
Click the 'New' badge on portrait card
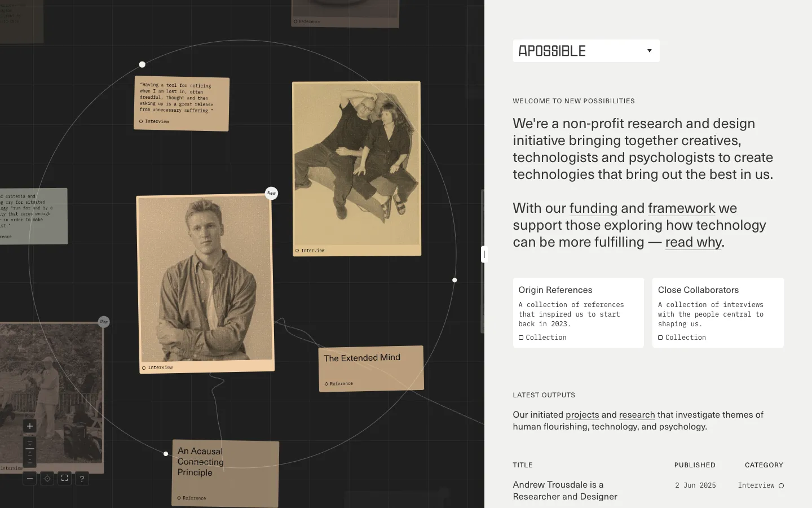271,193
